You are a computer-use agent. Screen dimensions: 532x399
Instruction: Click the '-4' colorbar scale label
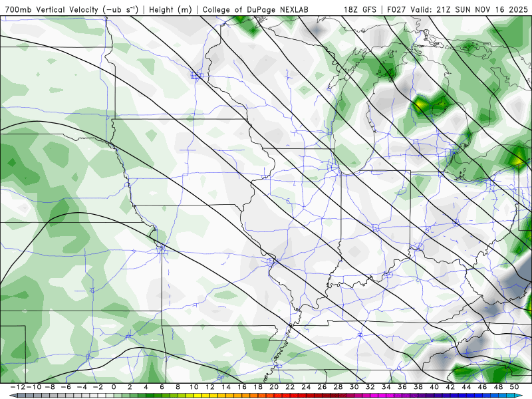[80, 387]
